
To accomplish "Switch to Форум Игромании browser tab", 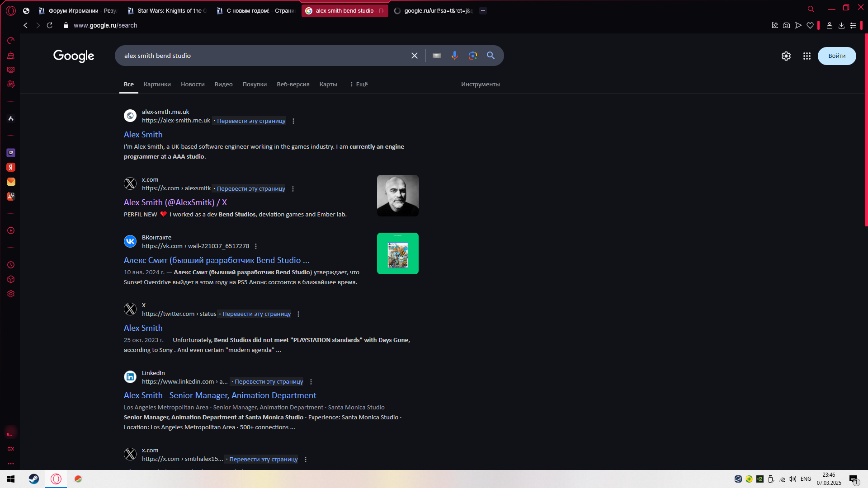I will (x=77, y=10).
